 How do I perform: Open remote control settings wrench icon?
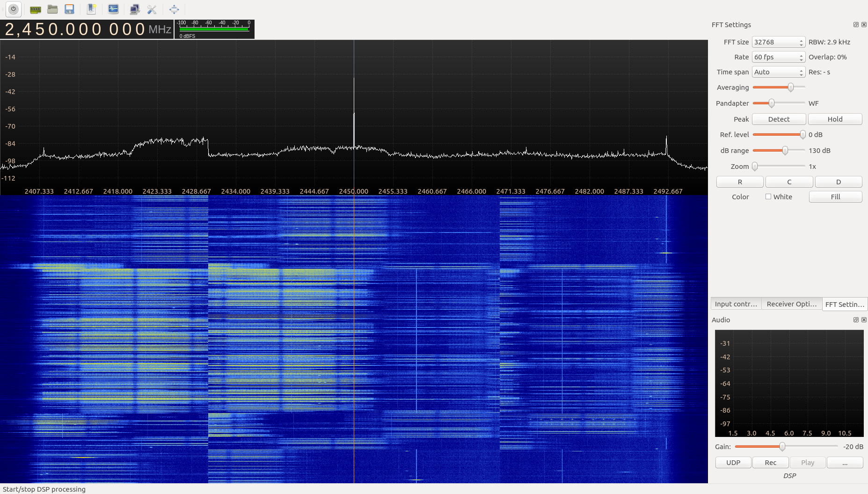coord(152,9)
